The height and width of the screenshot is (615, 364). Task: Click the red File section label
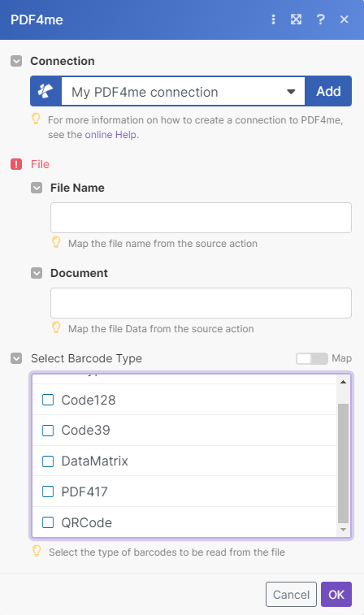point(40,164)
